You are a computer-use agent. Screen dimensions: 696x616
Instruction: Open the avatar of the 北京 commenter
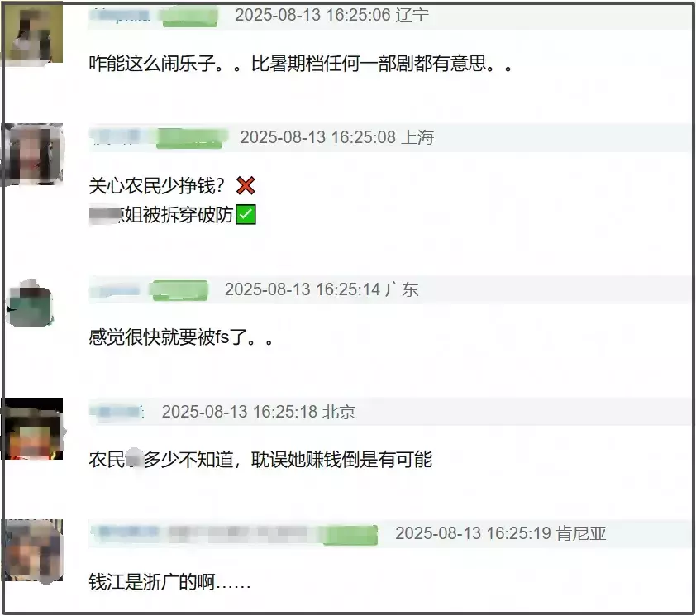(33, 428)
